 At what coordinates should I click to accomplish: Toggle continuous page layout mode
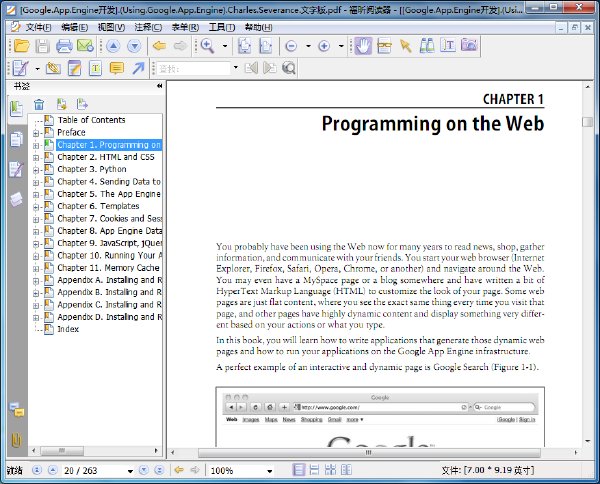coord(314,470)
